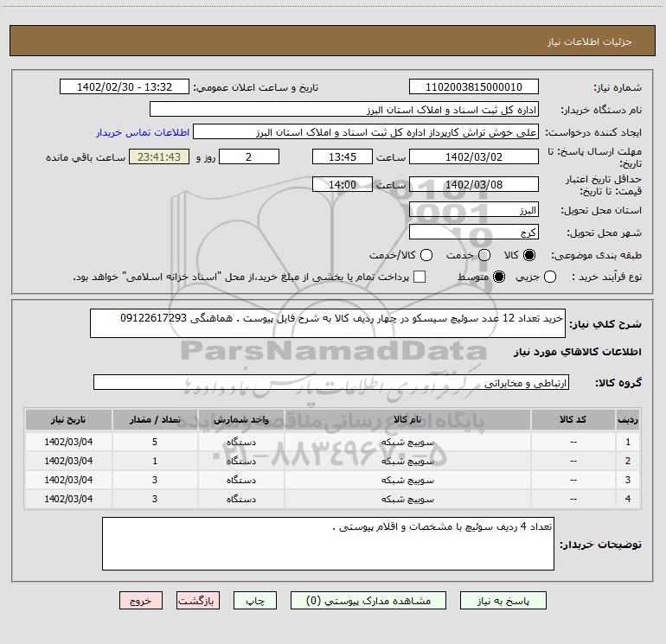
Task: Click quantity 1 in row 2
Action: (155, 461)
